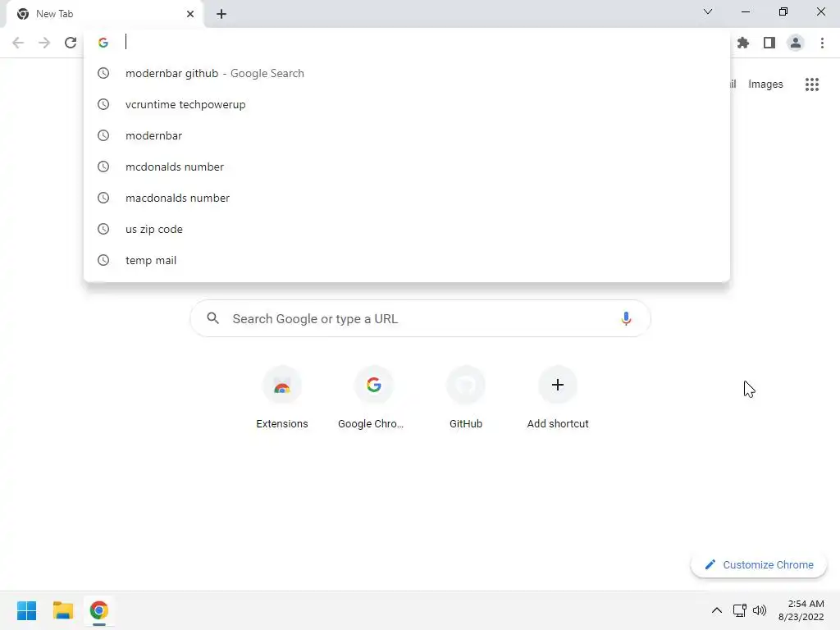The height and width of the screenshot is (630, 840).
Task: Click the Customize Chrome button
Action: click(759, 564)
